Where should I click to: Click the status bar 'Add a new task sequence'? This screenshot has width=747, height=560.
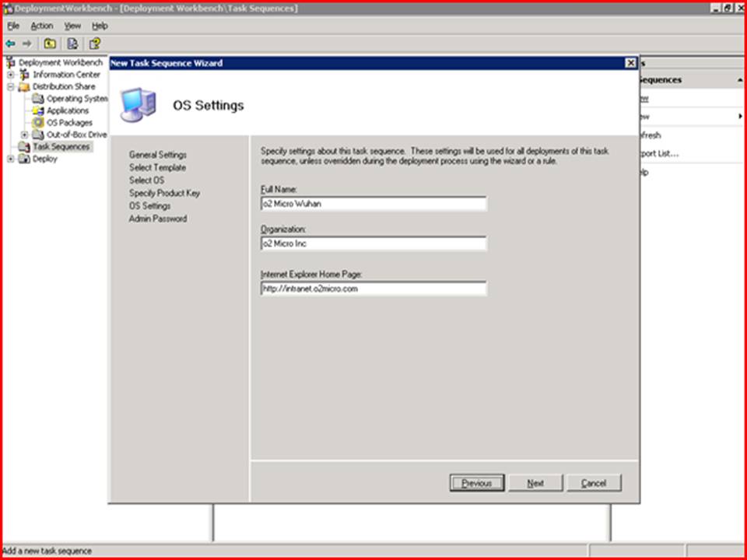point(47,551)
